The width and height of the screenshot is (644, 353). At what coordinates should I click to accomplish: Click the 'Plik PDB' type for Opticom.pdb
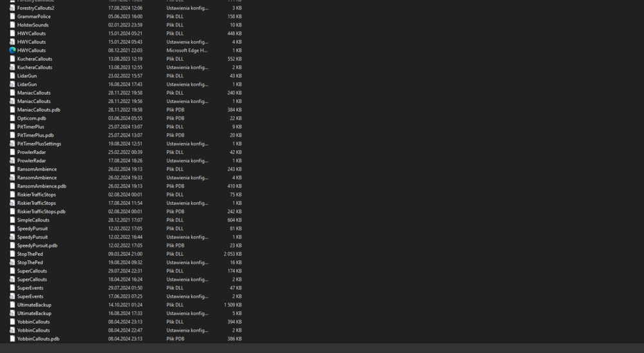pos(175,118)
